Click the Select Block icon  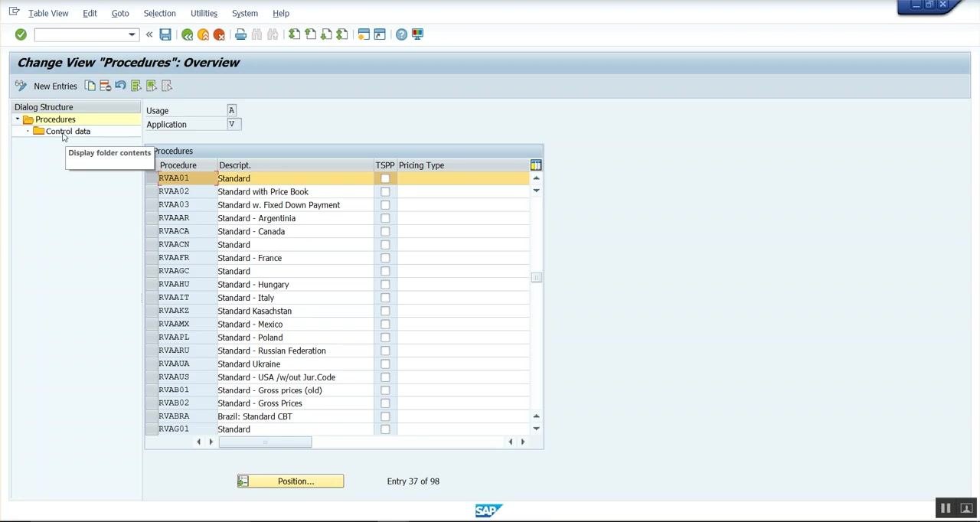(x=152, y=86)
